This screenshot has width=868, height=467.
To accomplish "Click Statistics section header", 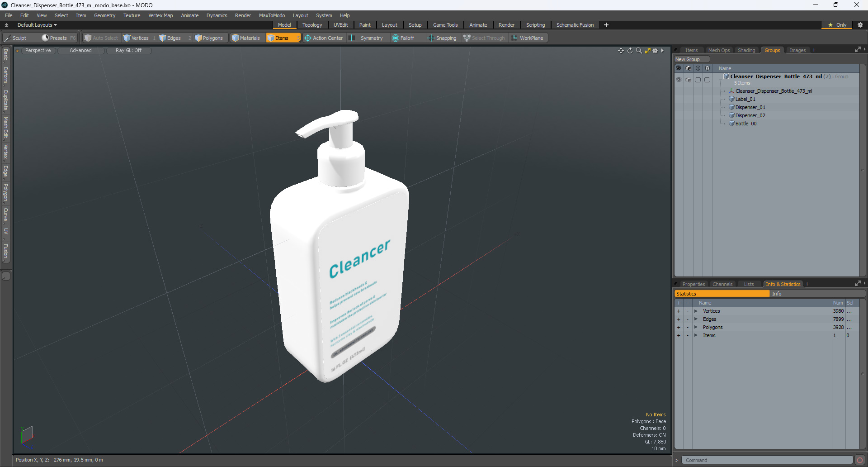I will pyautogui.click(x=722, y=294).
